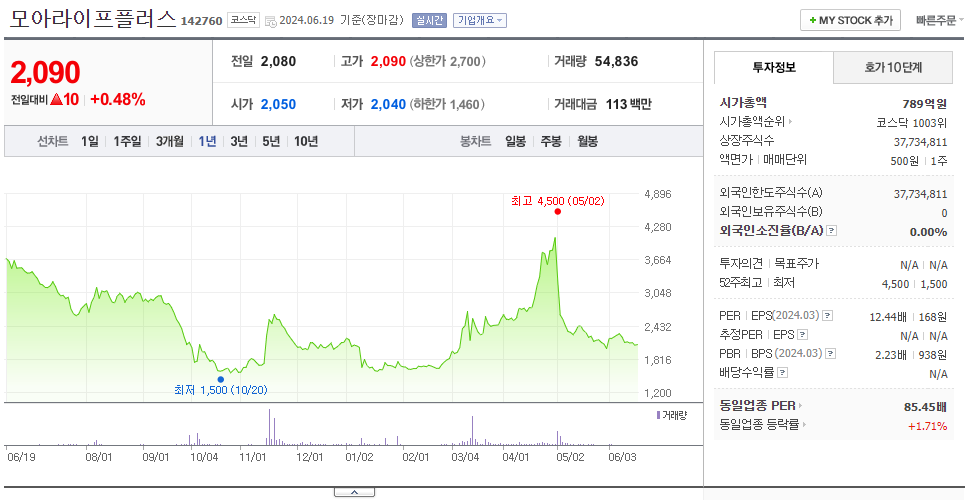
Task: Click the +0.48% change rate text
Action: [x=118, y=99]
